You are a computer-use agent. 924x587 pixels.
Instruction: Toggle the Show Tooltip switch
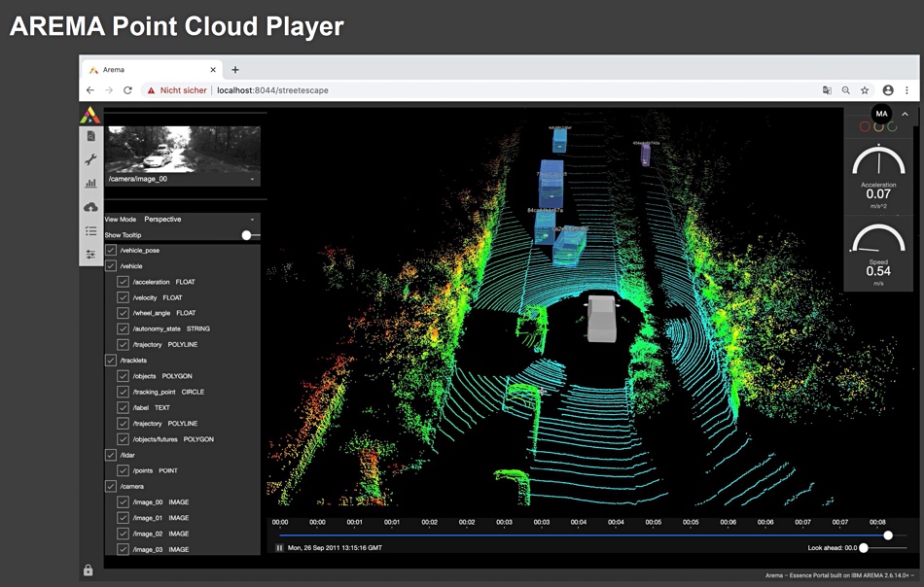[x=250, y=235]
